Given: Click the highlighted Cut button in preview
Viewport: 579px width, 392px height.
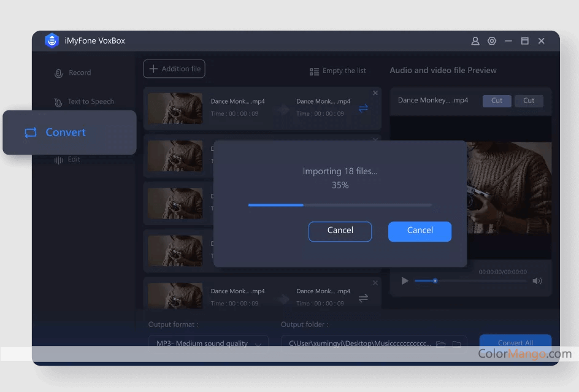Looking at the screenshot, I should [x=497, y=101].
